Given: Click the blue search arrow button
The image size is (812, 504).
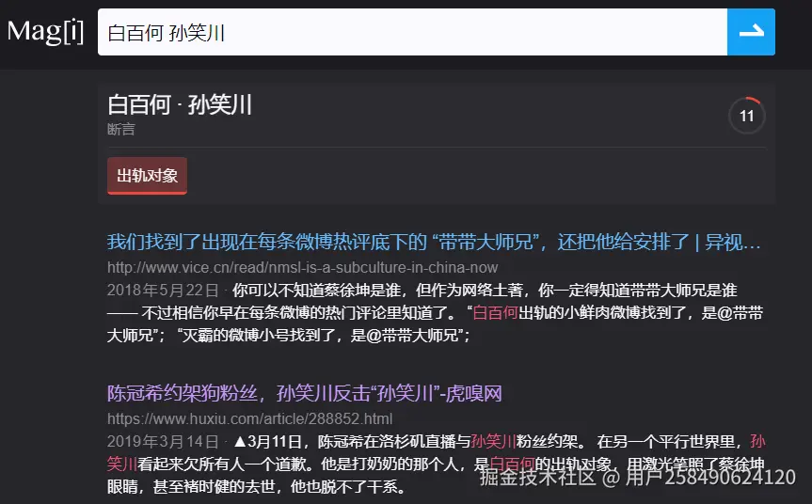Looking at the screenshot, I should point(751,32).
